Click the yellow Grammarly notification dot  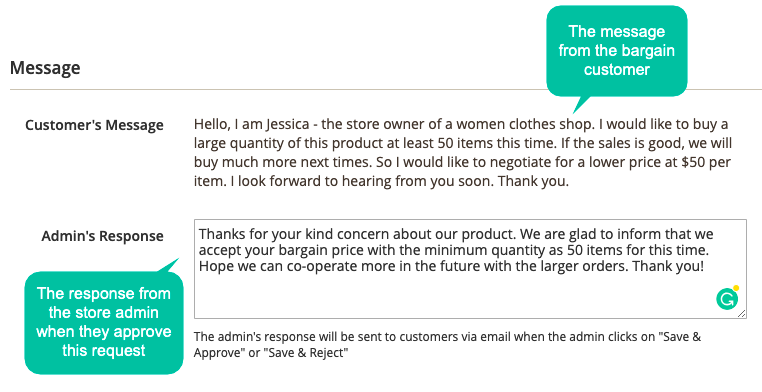pyautogui.click(x=736, y=288)
